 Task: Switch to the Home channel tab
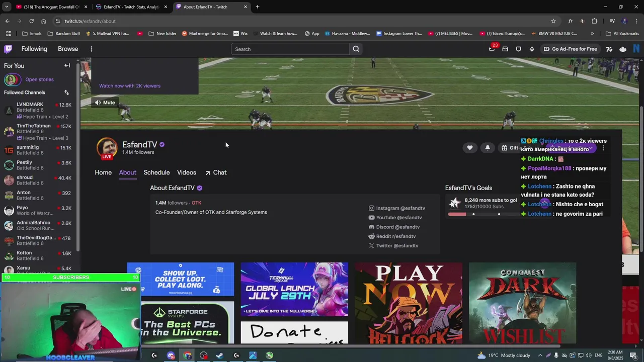coord(103,172)
